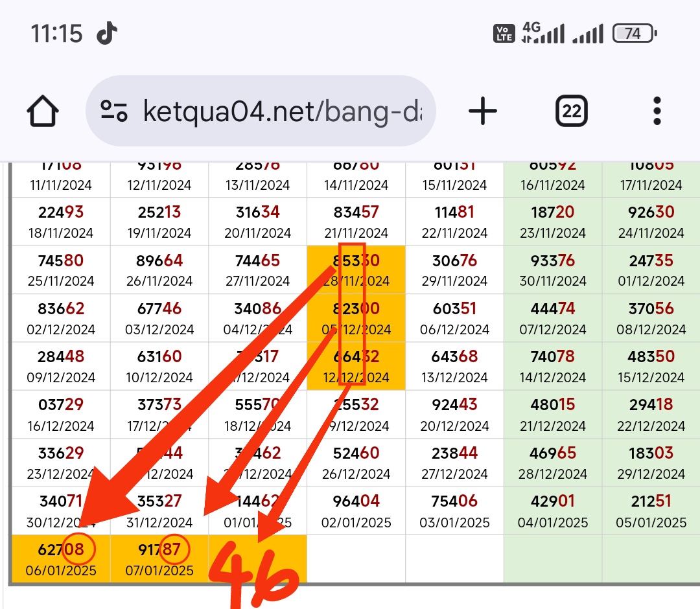Select cell 83457 dated 21/11/2024
Viewport: 700px width, 609px height.
click(356, 222)
